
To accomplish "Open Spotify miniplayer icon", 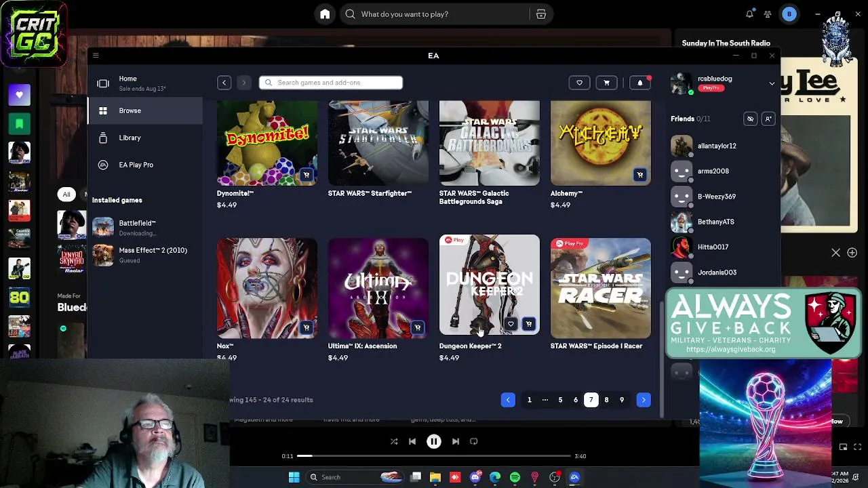I will pos(843,447).
